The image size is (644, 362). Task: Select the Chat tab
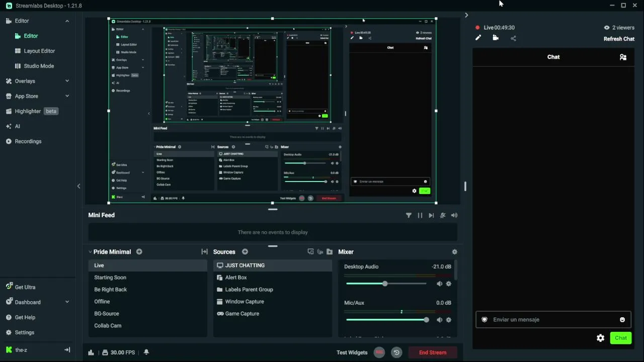tap(553, 57)
